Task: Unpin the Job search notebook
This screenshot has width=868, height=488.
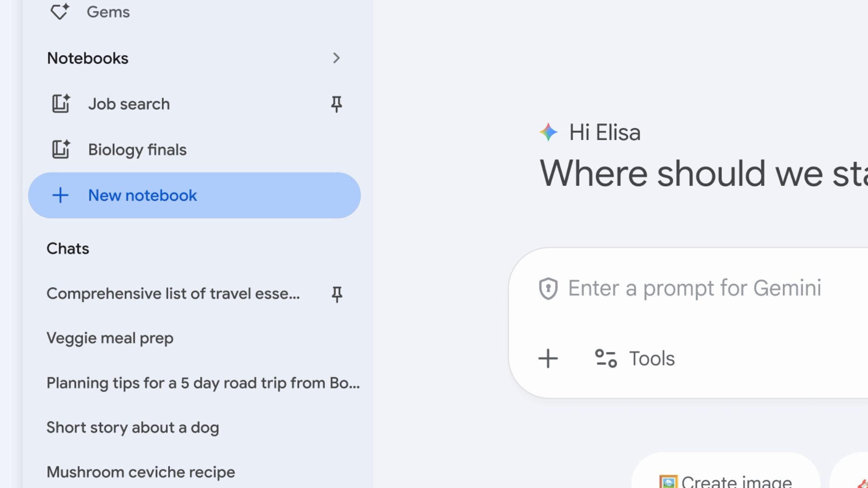Action: pos(336,104)
